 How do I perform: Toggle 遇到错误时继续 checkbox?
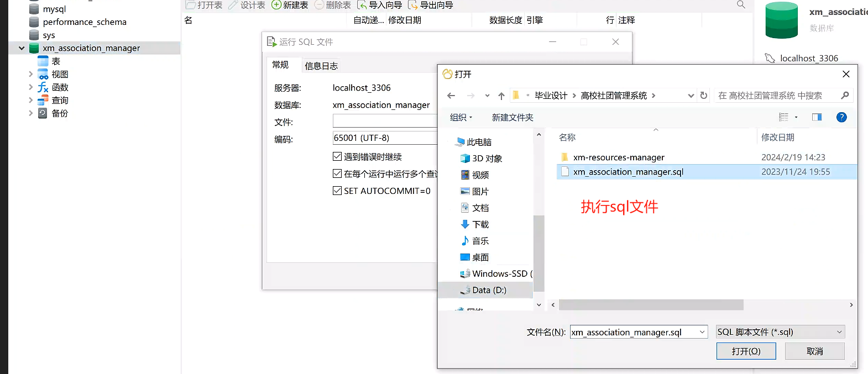(x=337, y=156)
